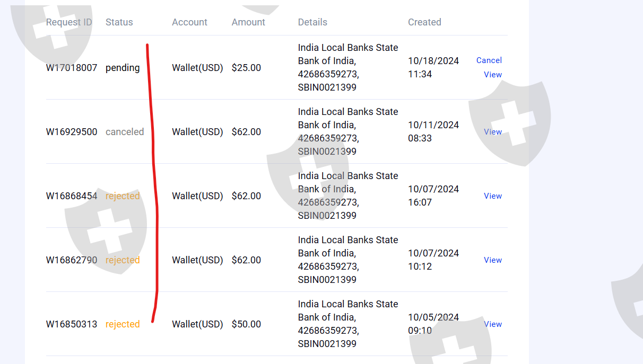
Task: Click the pending status label
Action: pos(123,68)
